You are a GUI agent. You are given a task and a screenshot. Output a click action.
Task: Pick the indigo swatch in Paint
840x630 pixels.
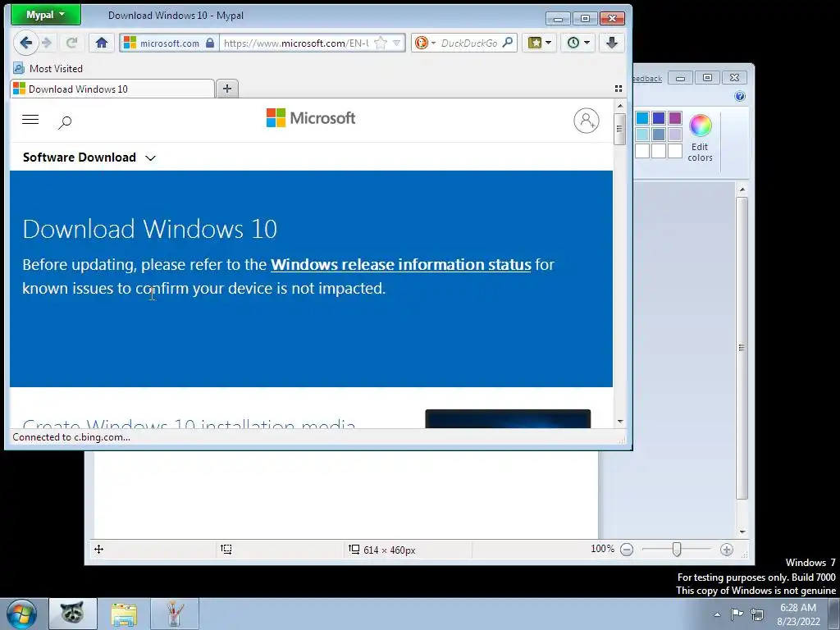[x=659, y=118]
